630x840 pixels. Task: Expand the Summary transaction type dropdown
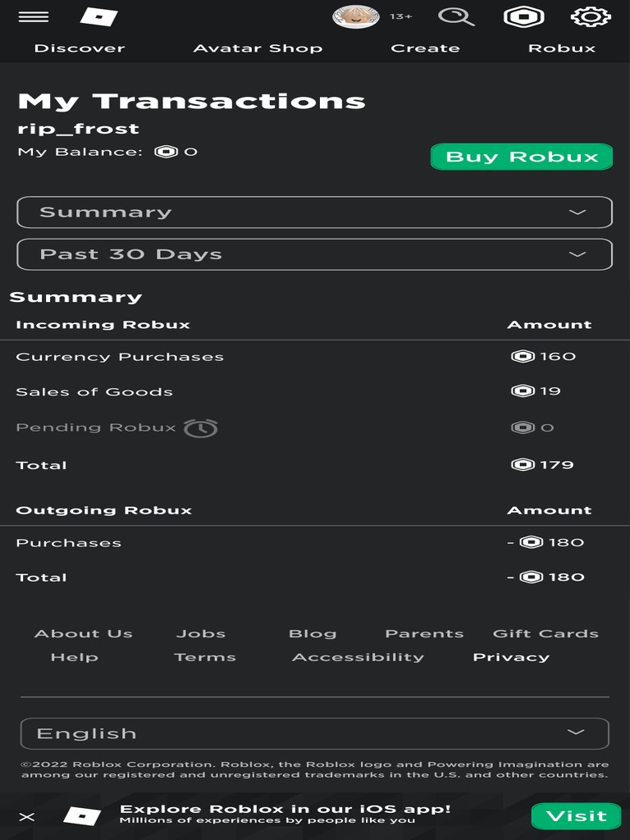point(314,212)
